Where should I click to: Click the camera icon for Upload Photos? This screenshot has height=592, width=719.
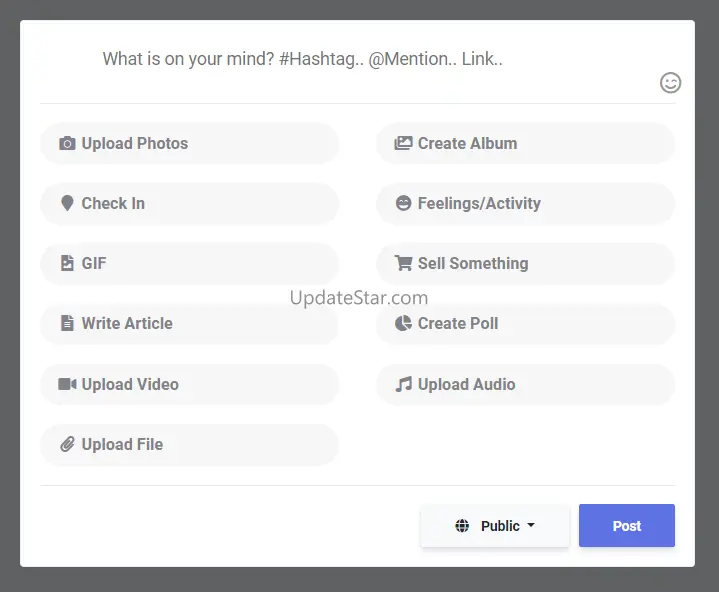click(67, 144)
